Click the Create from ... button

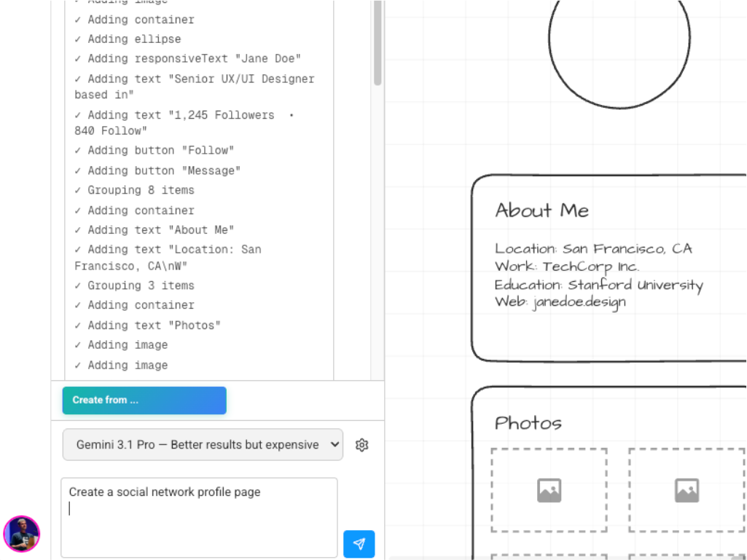tap(144, 400)
